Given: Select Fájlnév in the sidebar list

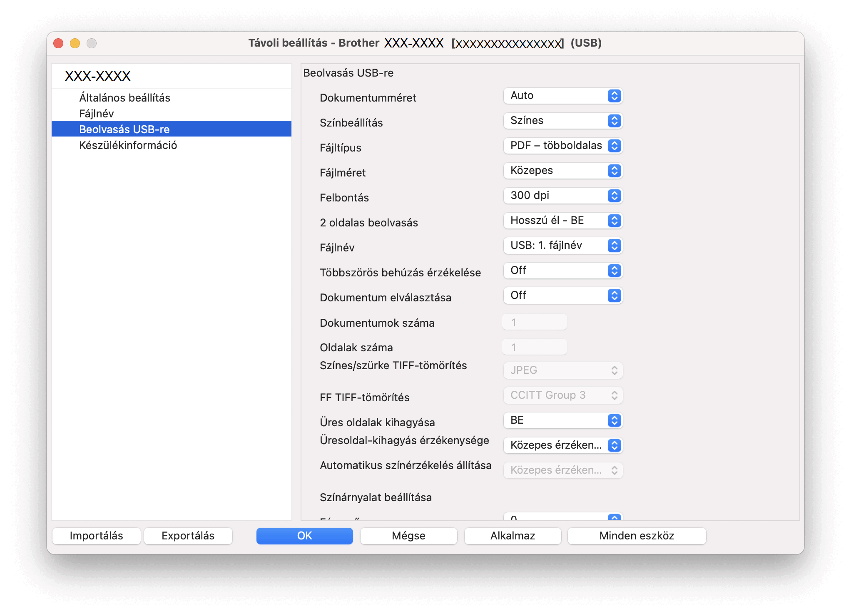Looking at the screenshot, I should coord(96,114).
